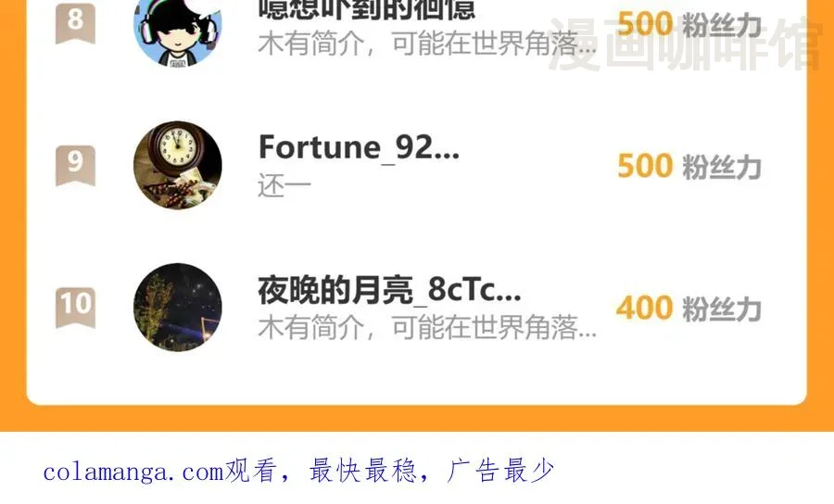Click rank 10 bio 木有简介 text
This screenshot has width=834, height=504.
pyautogui.click(x=427, y=327)
